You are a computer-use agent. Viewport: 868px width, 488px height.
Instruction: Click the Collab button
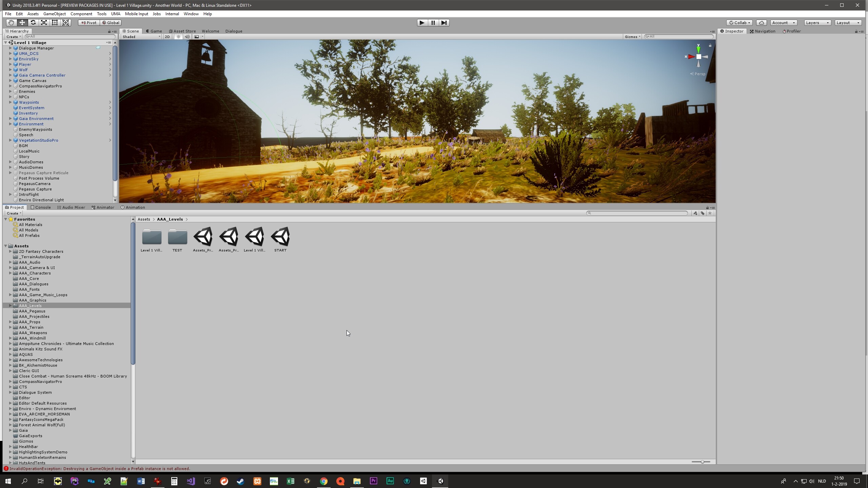(x=739, y=23)
